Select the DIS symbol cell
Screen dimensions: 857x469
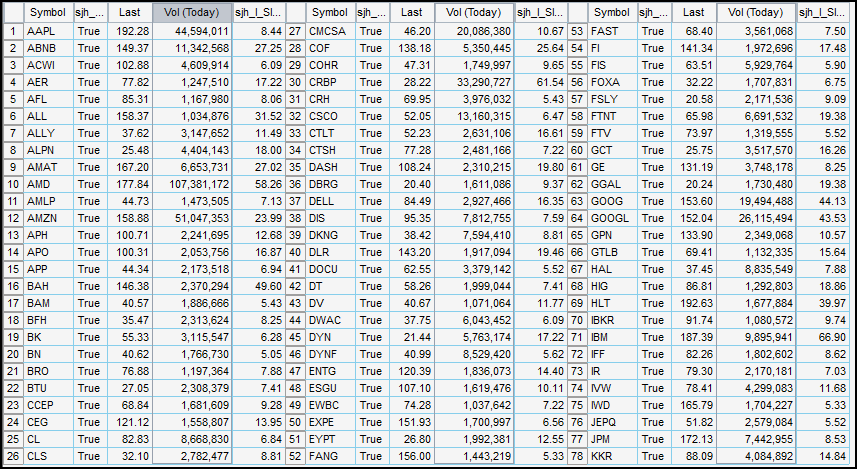(x=330, y=218)
